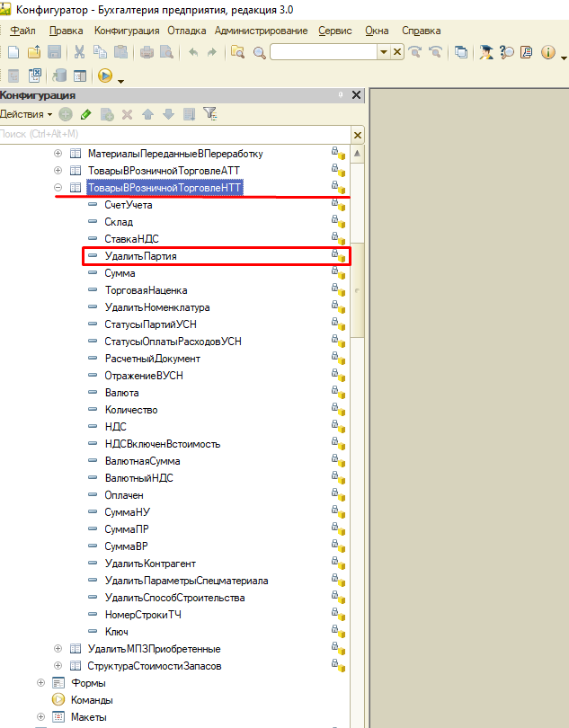Expand the Формы tree node
The image size is (569, 728).
[40, 682]
